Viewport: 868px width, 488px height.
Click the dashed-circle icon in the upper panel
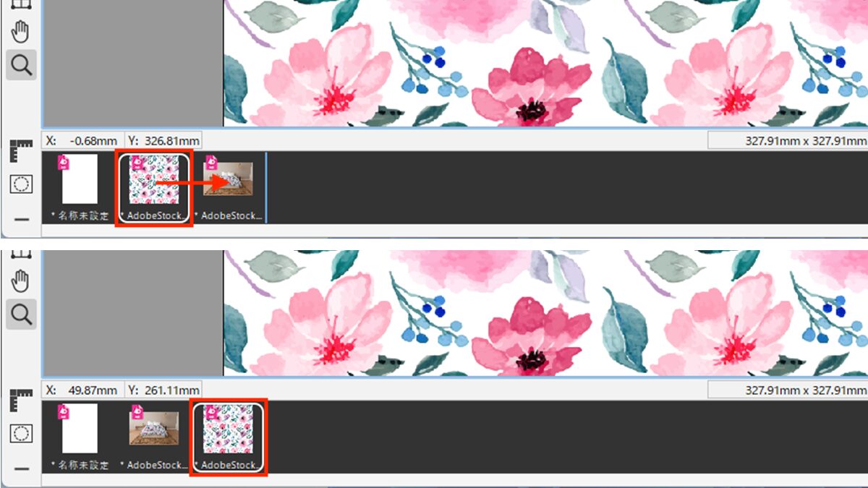(21, 184)
